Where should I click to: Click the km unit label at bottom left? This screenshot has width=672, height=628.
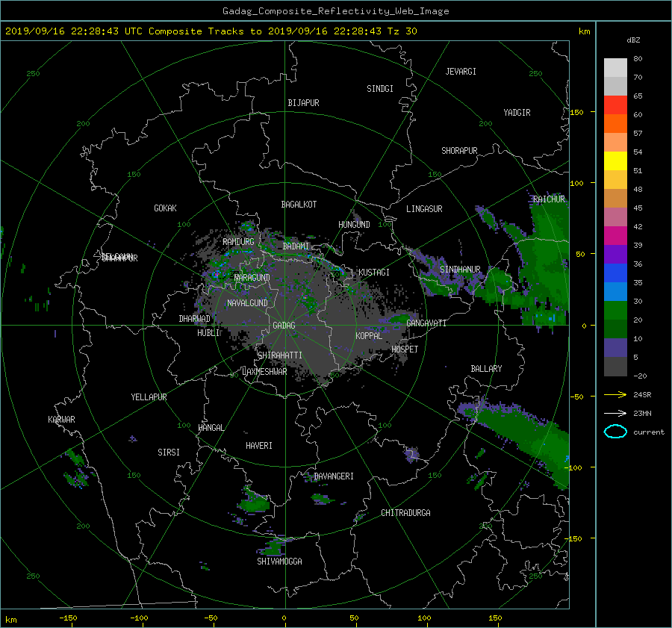(x=10, y=620)
